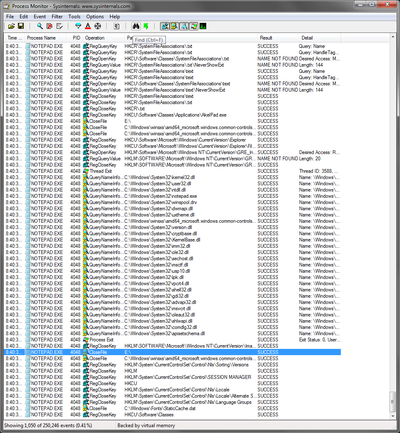
Task: Click the Save floppy disk icon
Action: 21,26
